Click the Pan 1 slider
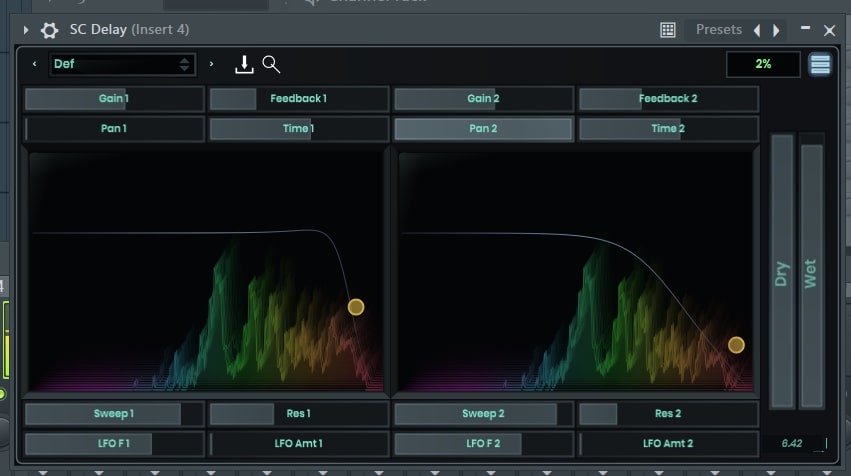The image size is (851, 476). tap(114, 129)
